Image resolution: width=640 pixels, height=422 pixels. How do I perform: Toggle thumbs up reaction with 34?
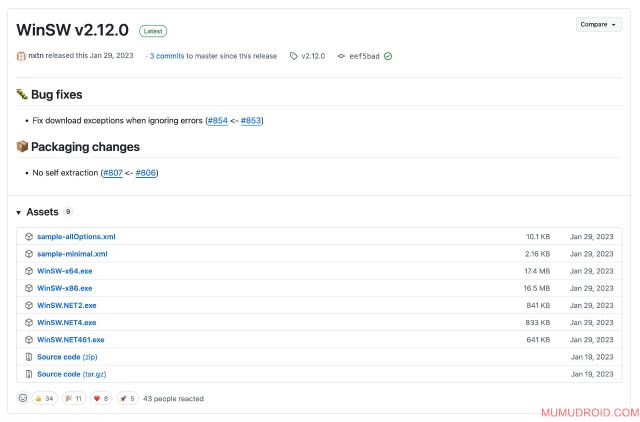tap(44, 398)
